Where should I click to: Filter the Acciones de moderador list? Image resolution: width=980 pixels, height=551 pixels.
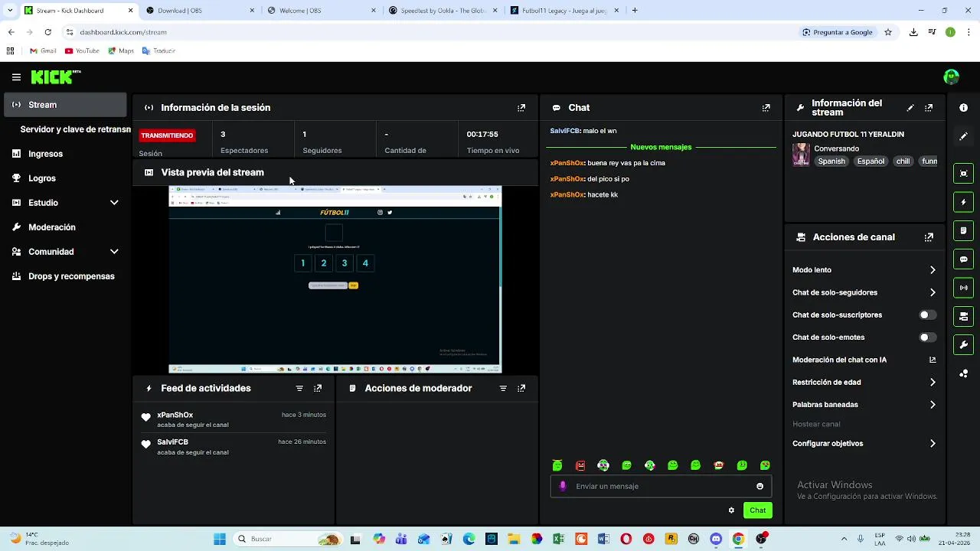click(x=503, y=388)
